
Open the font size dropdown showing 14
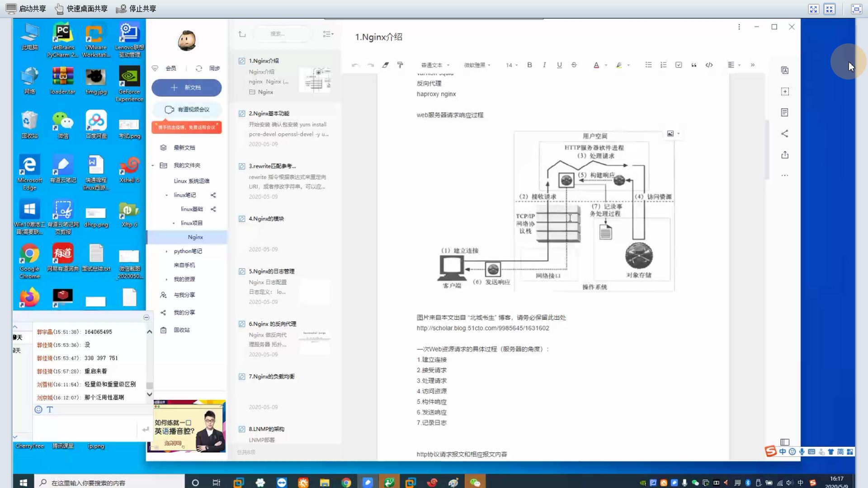[511, 65]
